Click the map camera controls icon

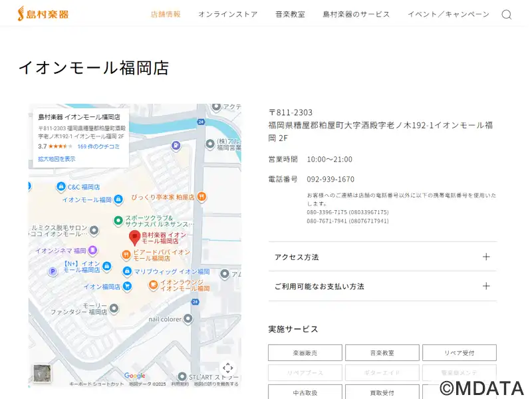227,368
